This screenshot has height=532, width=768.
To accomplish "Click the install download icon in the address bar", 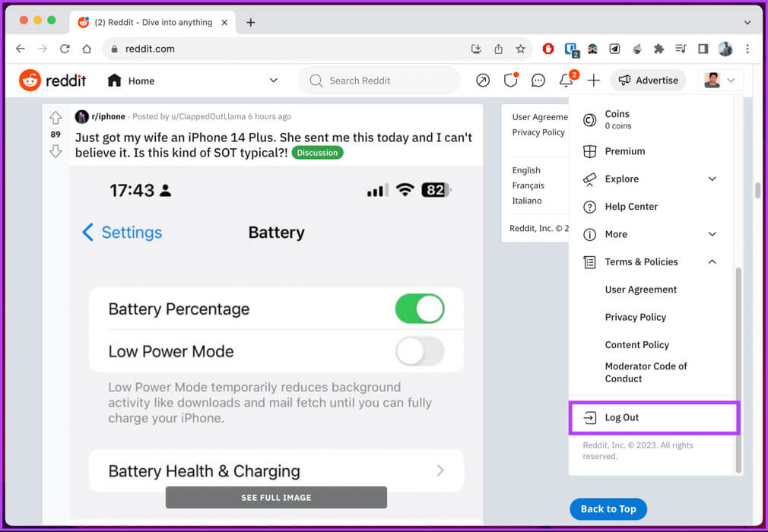I will pyautogui.click(x=475, y=49).
